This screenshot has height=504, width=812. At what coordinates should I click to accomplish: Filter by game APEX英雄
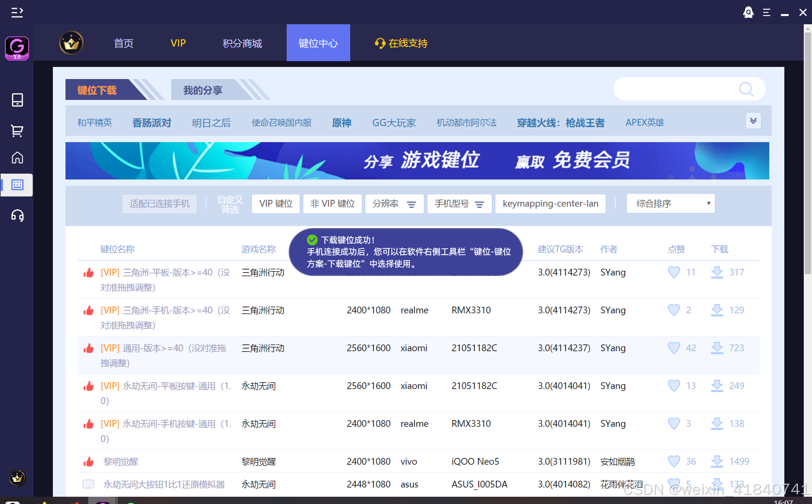[x=645, y=123]
